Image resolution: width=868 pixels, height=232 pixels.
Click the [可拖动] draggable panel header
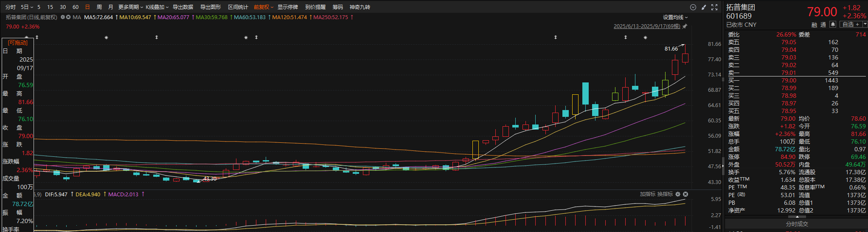[18, 42]
